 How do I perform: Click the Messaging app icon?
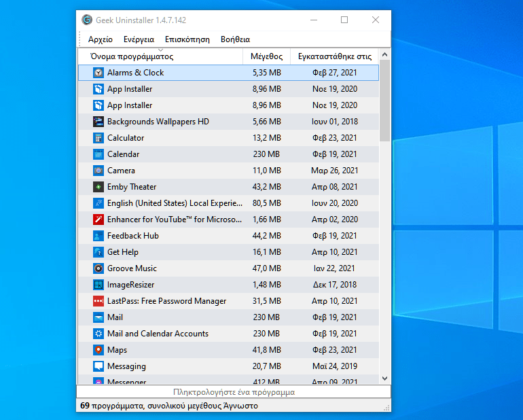98,366
